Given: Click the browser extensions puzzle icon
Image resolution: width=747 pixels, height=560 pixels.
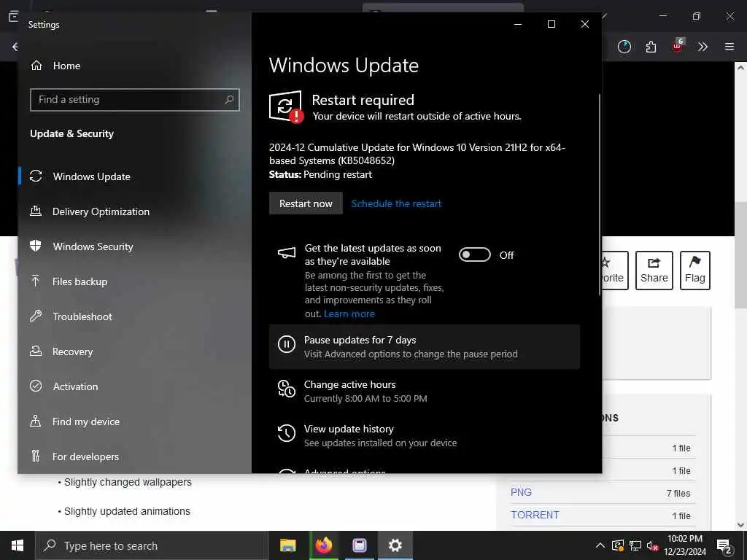Looking at the screenshot, I should click(651, 47).
